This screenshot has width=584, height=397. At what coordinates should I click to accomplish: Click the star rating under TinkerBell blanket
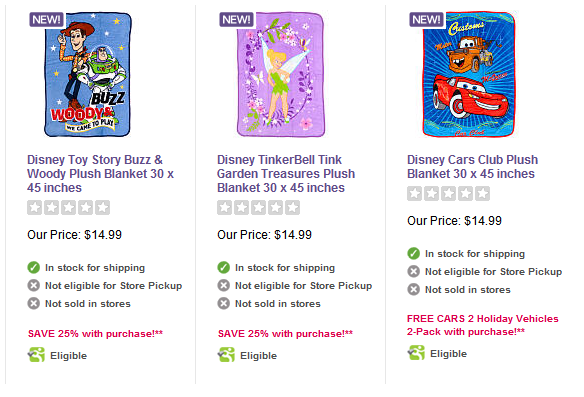(258, 207)
